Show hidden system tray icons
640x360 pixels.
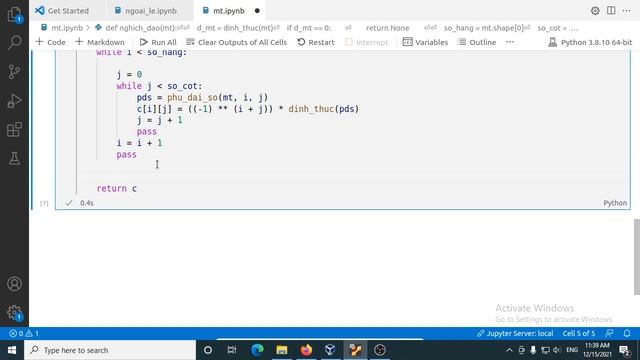point(509,350)
